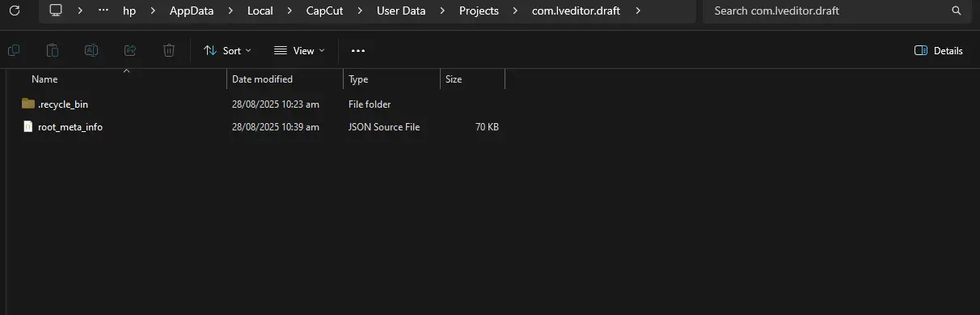The image size is (980, 315).
Task: Expand chevron after com.lveditor.draft breadcrumb
Action: click(638, 11)
